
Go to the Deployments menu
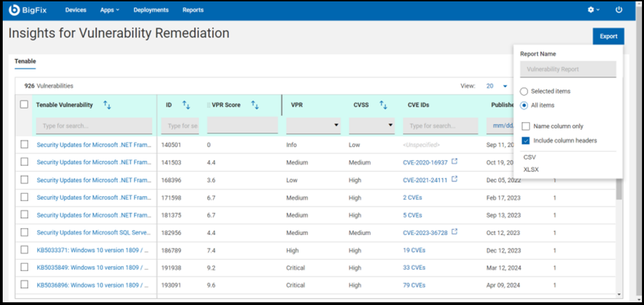tap(151, 10)
